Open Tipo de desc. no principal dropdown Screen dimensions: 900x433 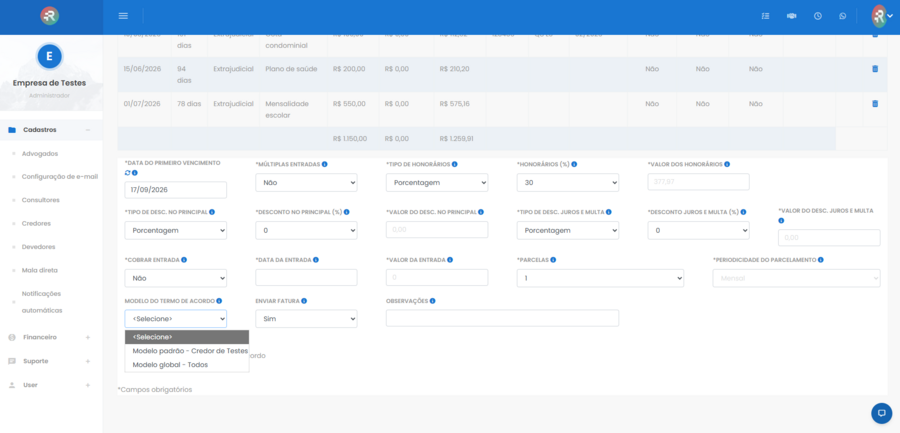pyautogui.click(x=176, y=230)
